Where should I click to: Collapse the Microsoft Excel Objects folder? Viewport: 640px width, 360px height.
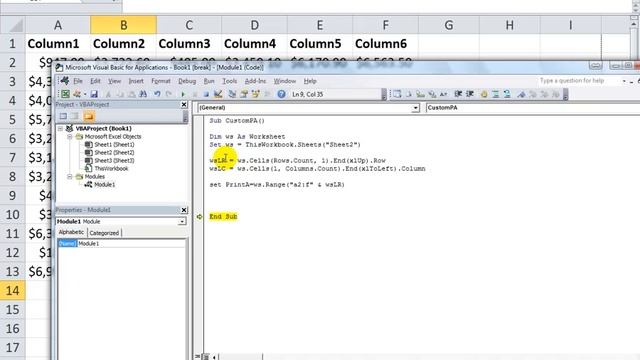[70, 137]
